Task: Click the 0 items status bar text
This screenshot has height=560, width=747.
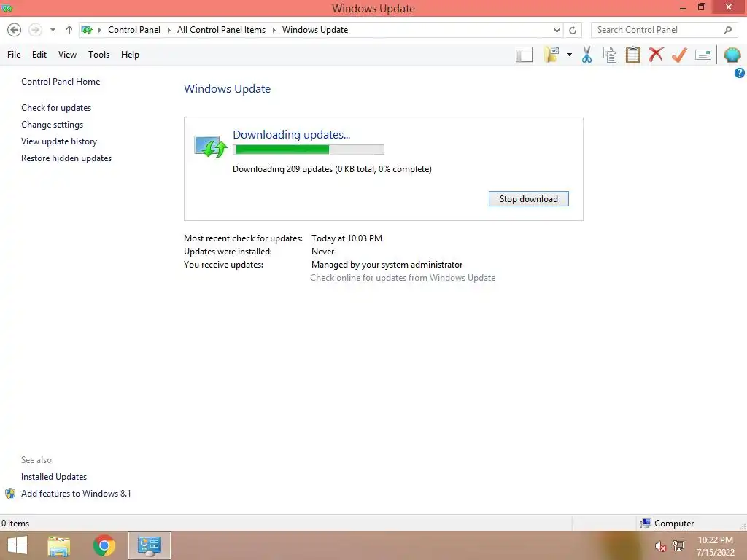Action: point(15,524)
